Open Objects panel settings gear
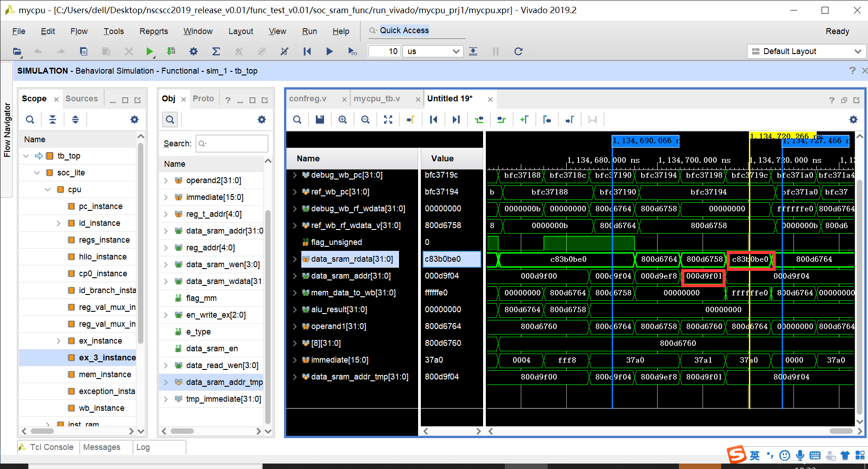Image resolution: width=868 pixels, height=469 pixels. coord(262,120)
